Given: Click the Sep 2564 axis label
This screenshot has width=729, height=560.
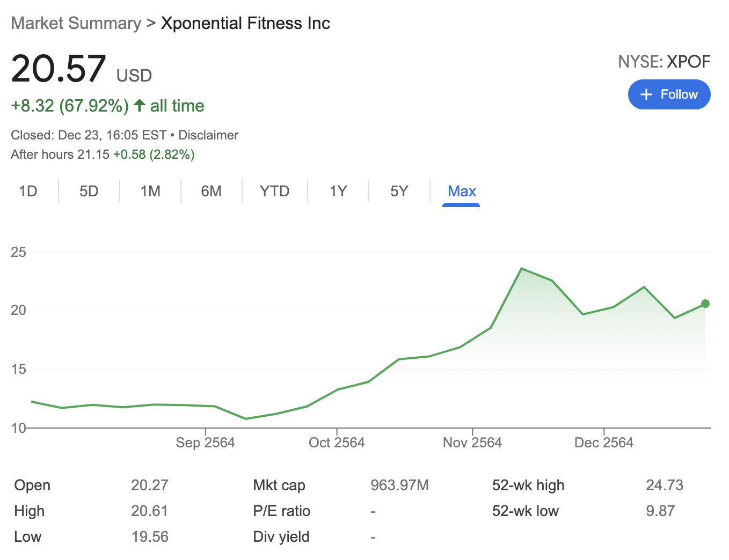Looking at the screenshot, I should click(x=205, y=443).
